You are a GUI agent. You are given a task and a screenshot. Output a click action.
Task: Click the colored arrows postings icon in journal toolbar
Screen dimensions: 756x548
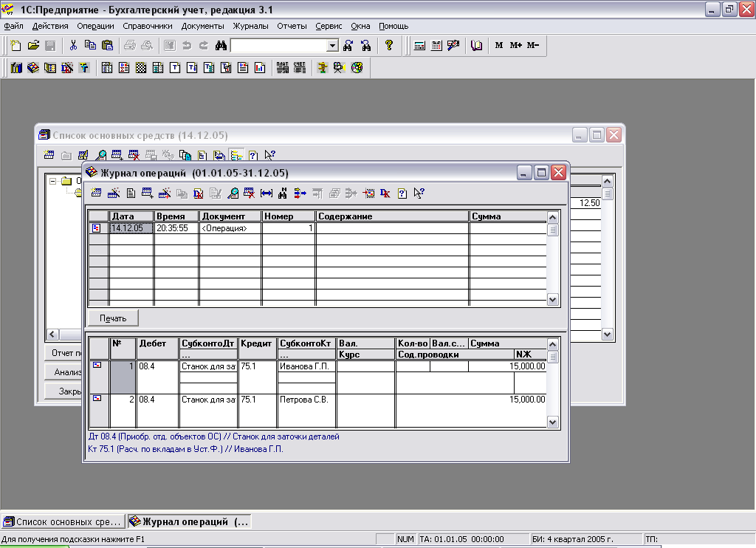[x=300, y=193]
